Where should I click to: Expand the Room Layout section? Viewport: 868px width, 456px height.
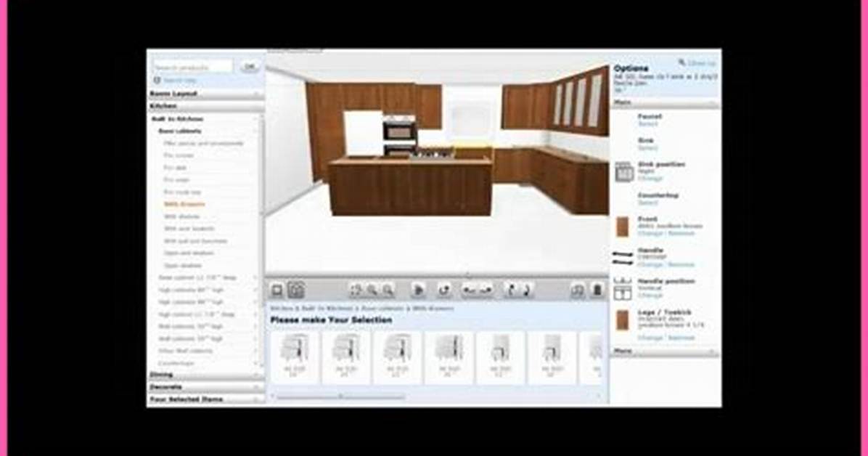(x=205, y=94)
